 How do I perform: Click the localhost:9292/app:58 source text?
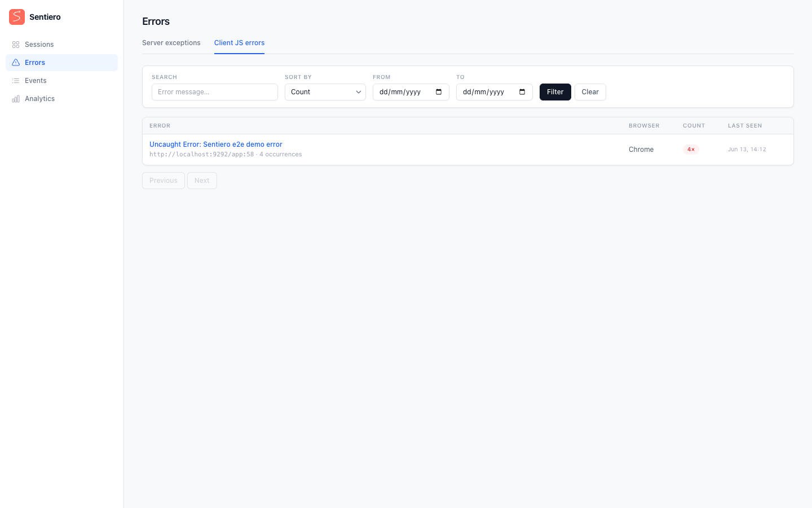pos(202,155)
